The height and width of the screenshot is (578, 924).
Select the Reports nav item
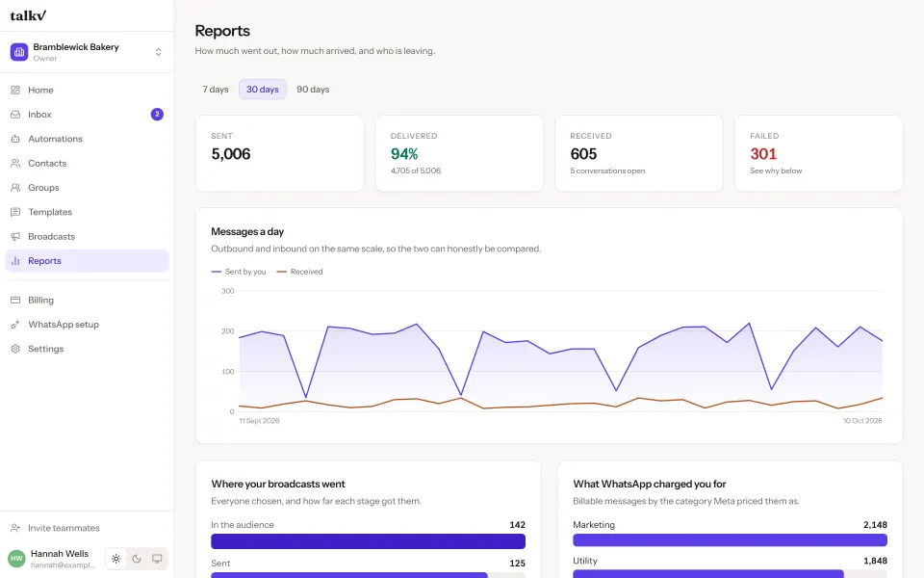[87, 261]
